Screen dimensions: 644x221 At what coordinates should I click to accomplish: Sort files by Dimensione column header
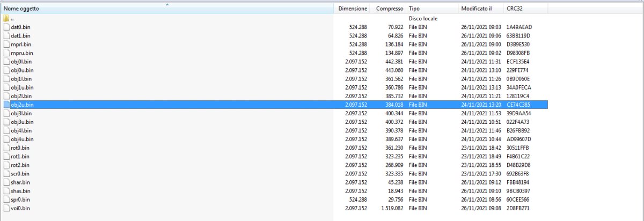(x=353, y=9)
